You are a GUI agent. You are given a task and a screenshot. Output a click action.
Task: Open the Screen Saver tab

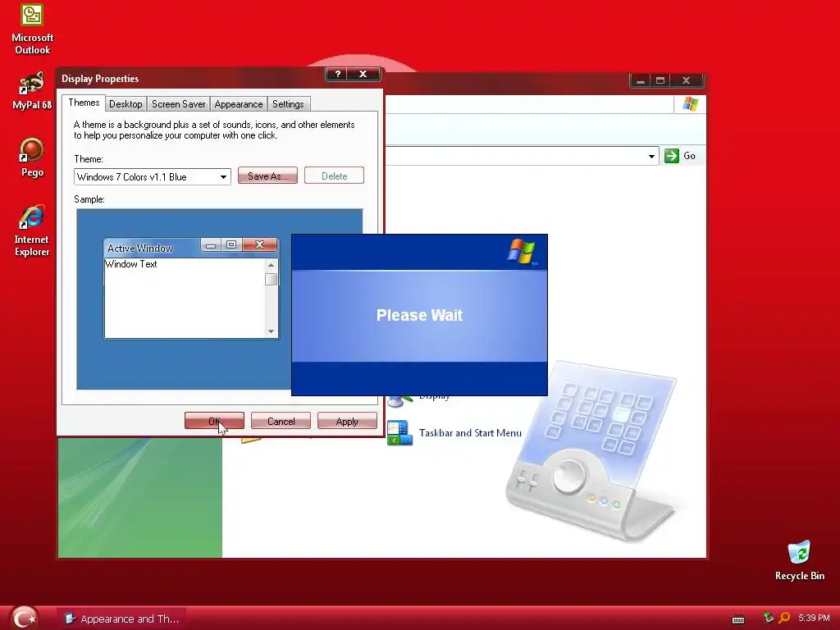[178, 104]
